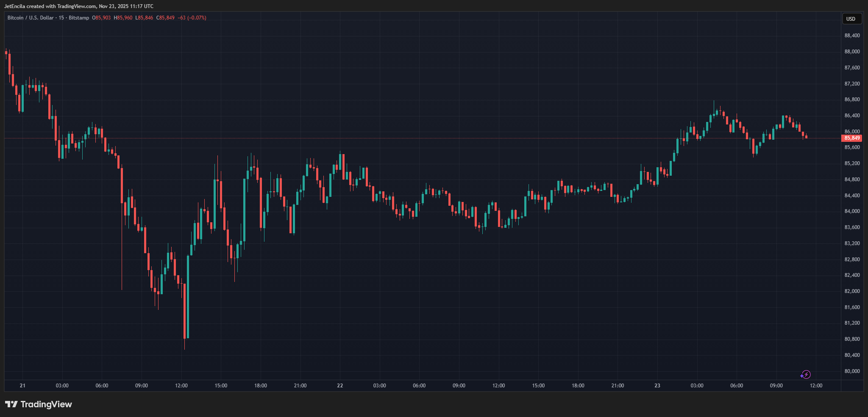Click the TradingView wordmark at bottom left
The width and height of the screenshot is (868, 417).
tap(46, 404)
